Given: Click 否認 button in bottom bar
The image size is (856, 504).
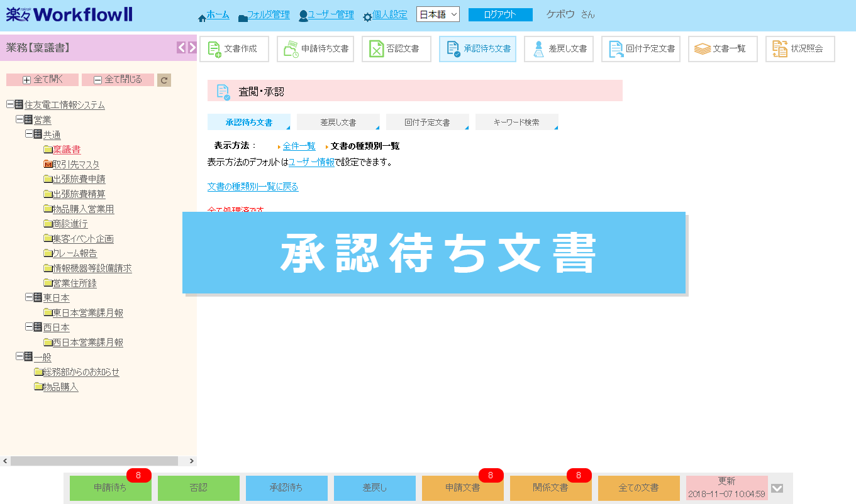Looking at the screenshot, I should (199, 488).
